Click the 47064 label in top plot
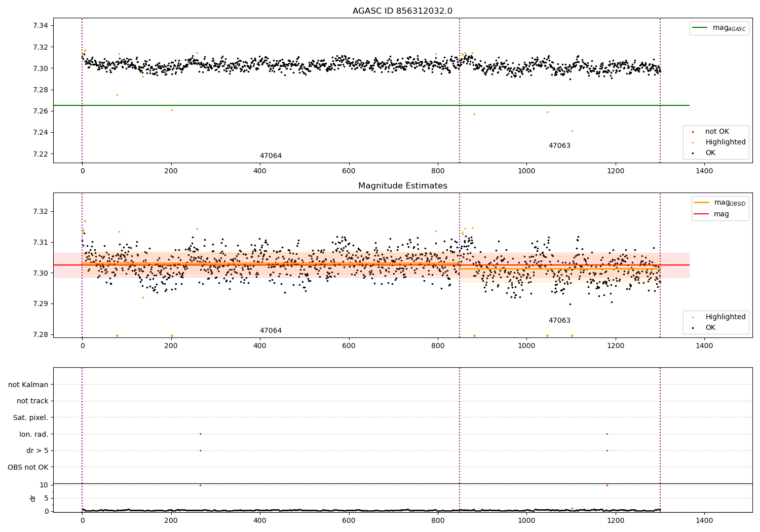This screenshot has width=760, height=532. tap(271, 156)
